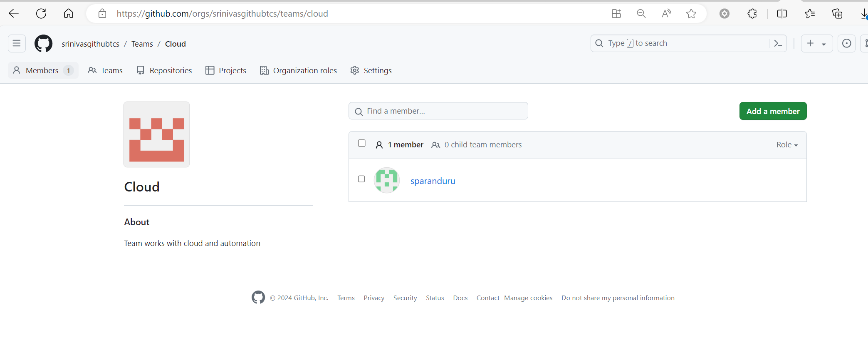The height and width of the screenshot is (343, 868).
Task: Click the browser round gear extension icon
Action: [725, 14]
